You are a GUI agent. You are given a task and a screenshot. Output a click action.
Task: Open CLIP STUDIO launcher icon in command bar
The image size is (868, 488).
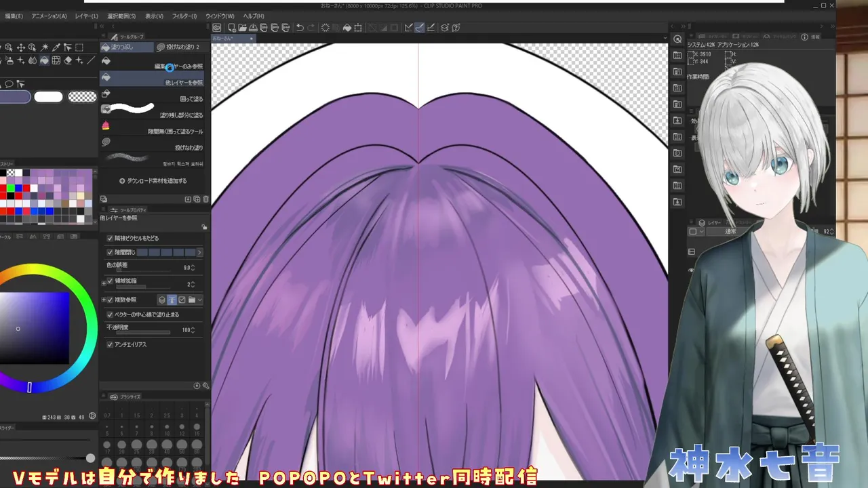217,28
